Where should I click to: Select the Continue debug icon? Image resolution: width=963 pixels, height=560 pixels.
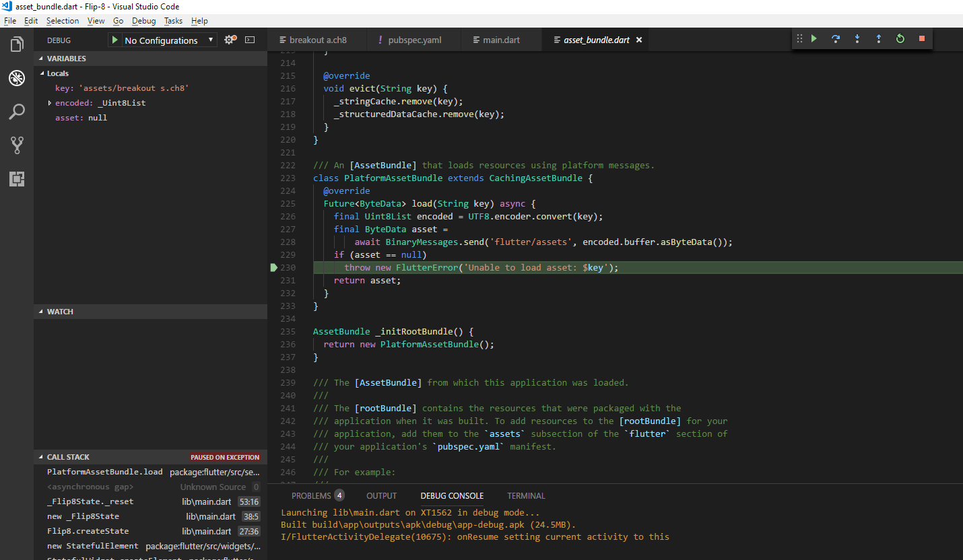coord(814,38)
